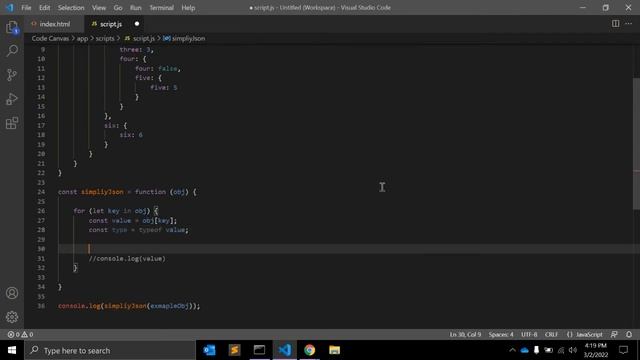Open File Explorer from the taskbar
The width and height of the screenshot is (640, 360).
(334, 350)
